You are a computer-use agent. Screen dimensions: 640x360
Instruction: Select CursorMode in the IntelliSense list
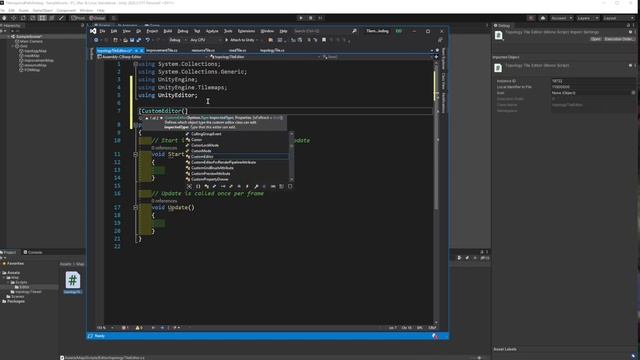pyautogui.click(x=237, y=151)
